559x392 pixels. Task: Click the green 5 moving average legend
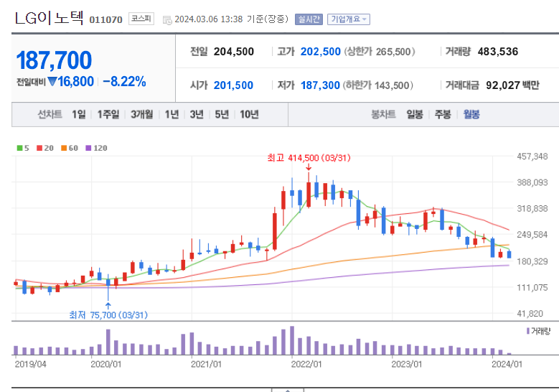point(23,148)
